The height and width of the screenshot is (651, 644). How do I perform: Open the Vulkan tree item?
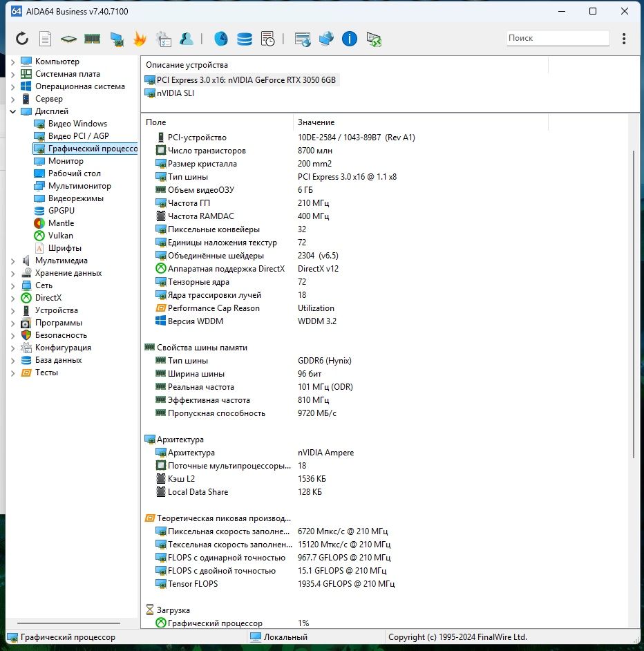pos(54,236)
